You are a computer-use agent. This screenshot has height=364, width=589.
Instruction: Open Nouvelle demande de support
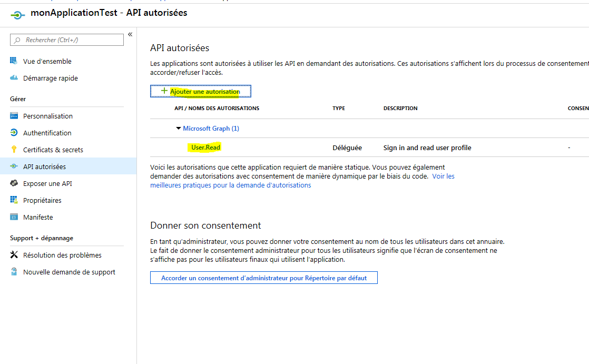click(68, 272)
